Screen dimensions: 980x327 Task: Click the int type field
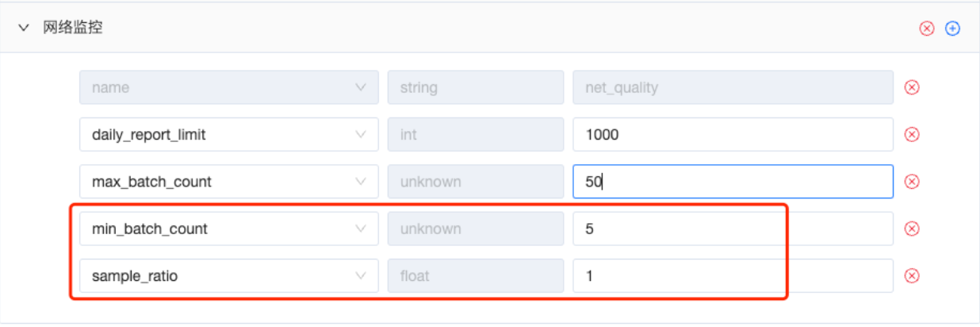click(475, 135)
